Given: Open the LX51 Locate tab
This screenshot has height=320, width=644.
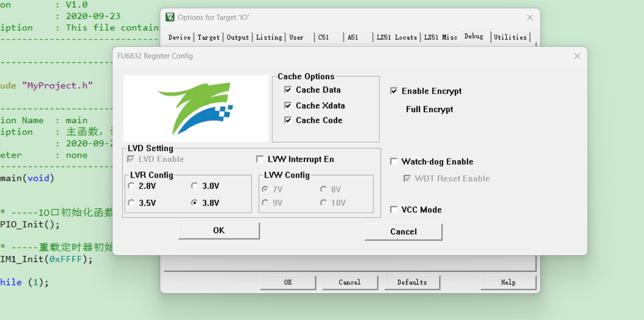Looking at the screenshot, I should tap(397, 37).
